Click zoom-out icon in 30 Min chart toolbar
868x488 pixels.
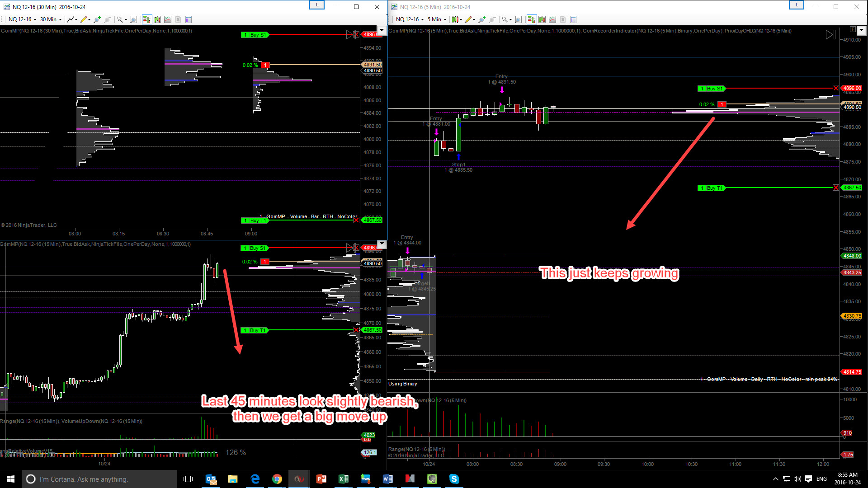pos(108,19)
